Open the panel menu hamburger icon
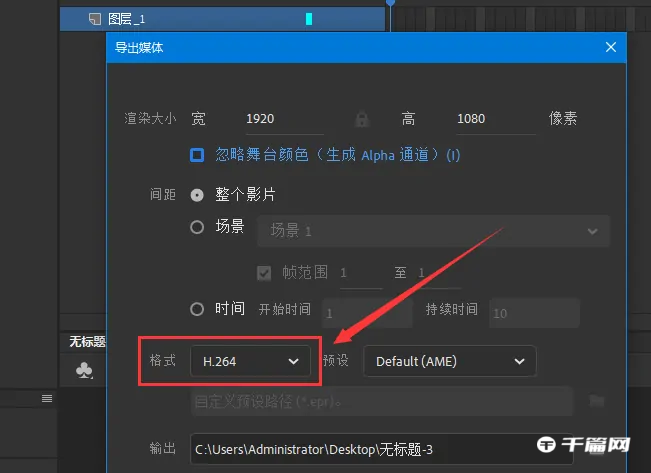 [x=47, y=398]
